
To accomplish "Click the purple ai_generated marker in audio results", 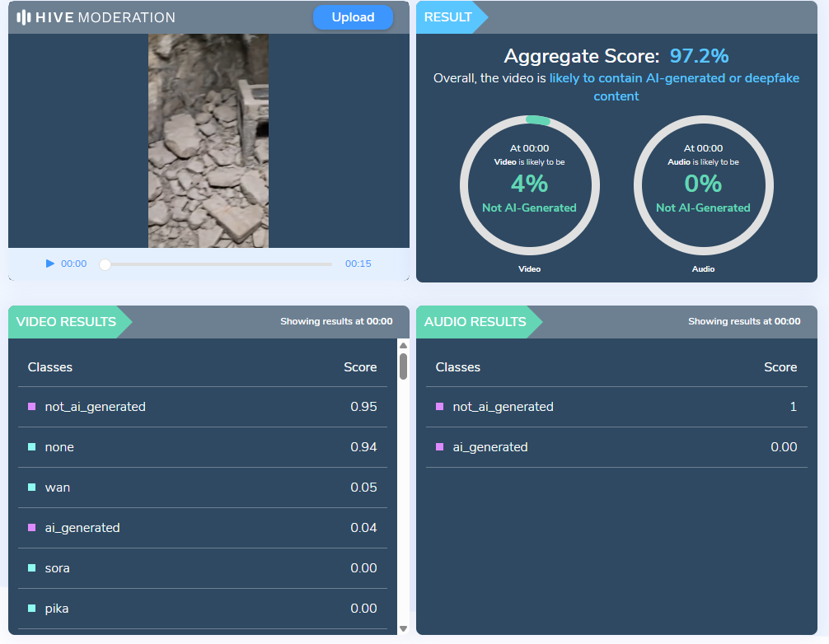I will [440, 447].
